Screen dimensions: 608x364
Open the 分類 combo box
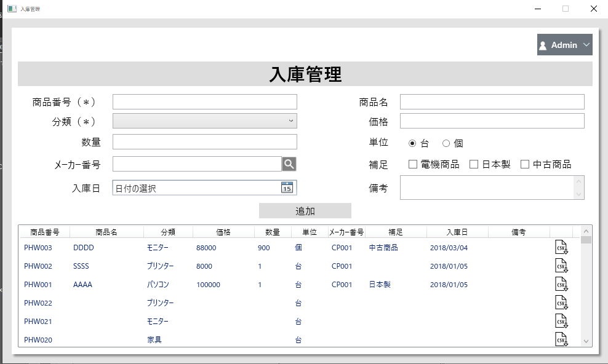click(205, 121)
